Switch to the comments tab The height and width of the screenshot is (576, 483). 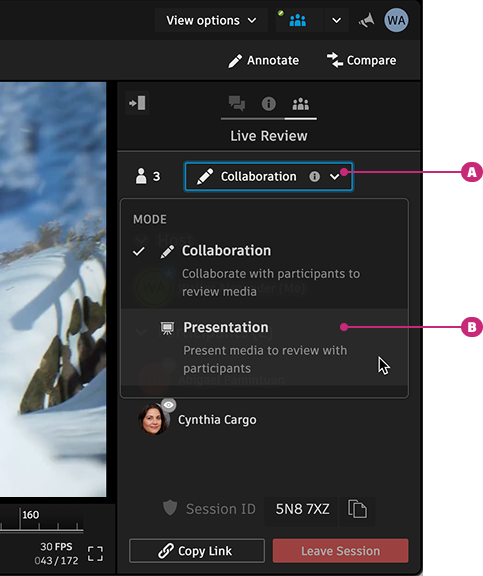click(237, 104)
